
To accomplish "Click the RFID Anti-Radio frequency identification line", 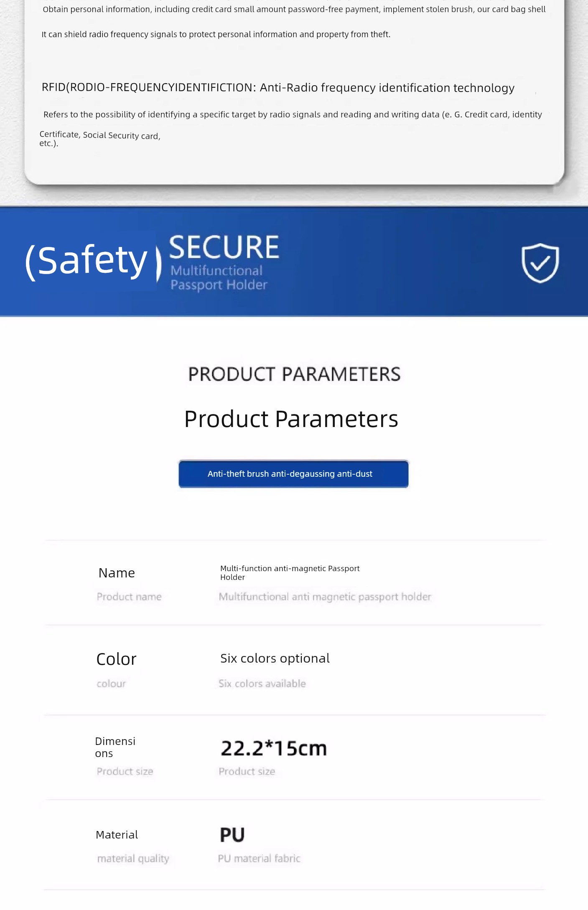I will [278, 88].
